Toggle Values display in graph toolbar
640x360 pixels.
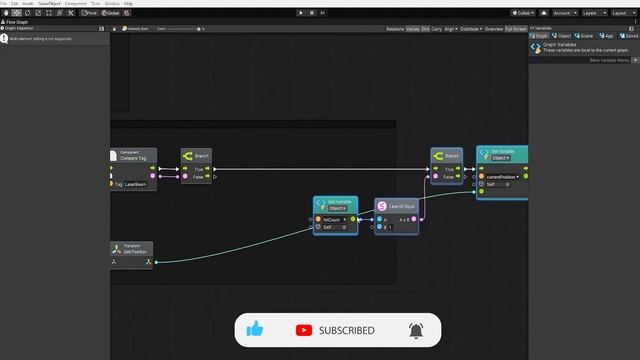pos(413,29)
